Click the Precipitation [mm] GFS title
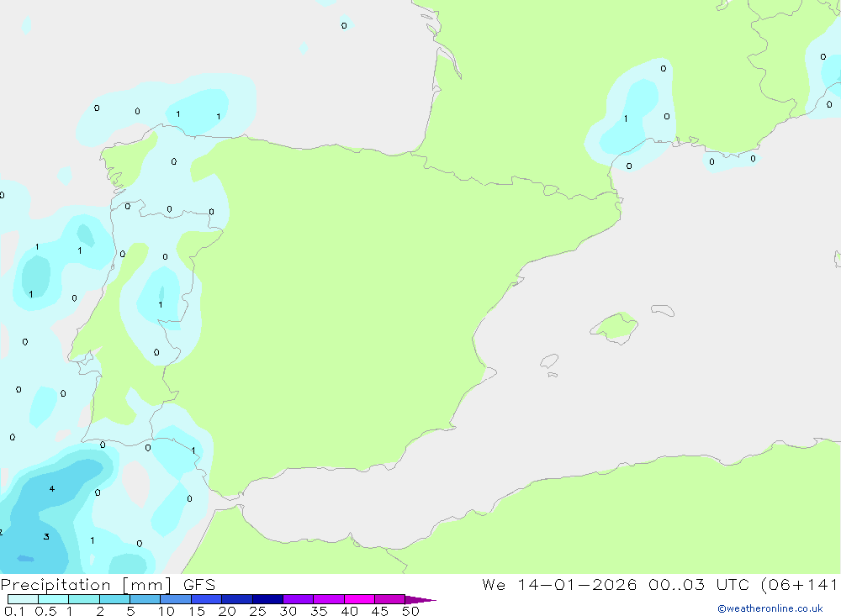Image resolution: width=841 pixels, height=616 pixels. pos(108,585)
